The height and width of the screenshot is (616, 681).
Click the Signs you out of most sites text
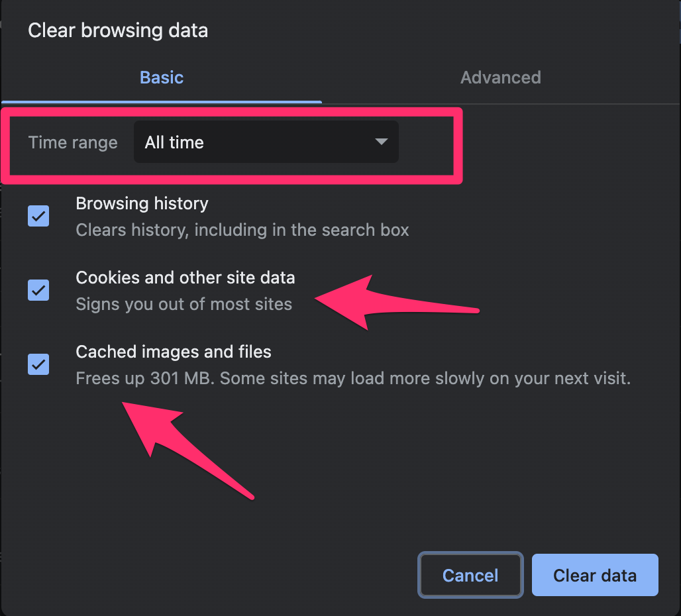tap(184, 304)
